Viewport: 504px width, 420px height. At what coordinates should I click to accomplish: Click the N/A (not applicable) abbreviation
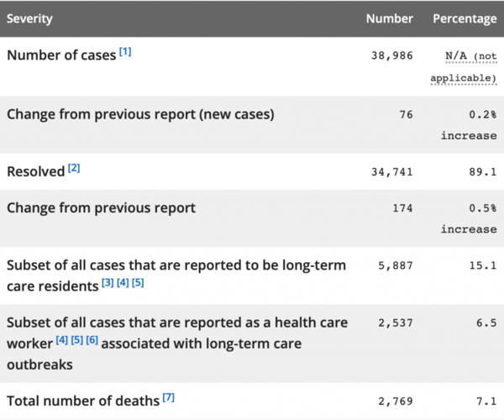[x=464, y=66]
